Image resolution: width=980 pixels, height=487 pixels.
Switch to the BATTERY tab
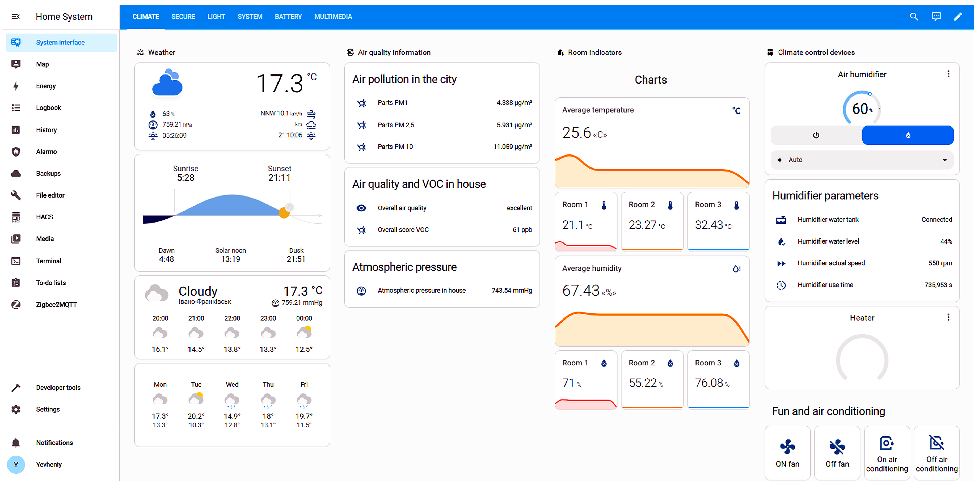click(x=288, y=17)
